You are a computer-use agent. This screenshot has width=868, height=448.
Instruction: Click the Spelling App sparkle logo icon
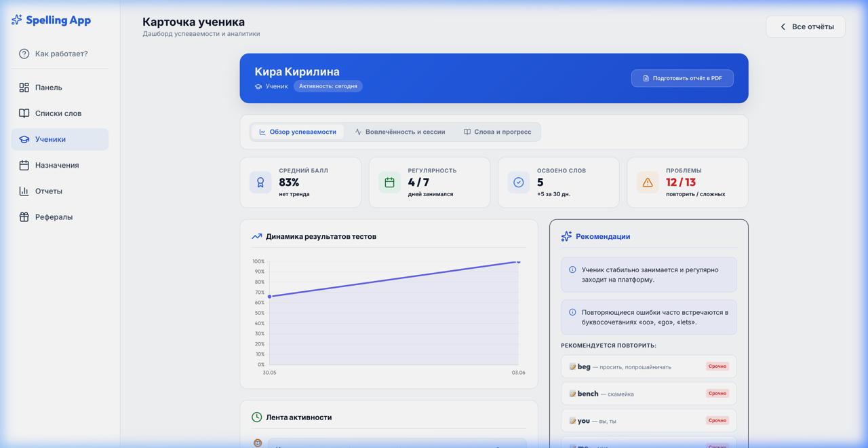tap(17, 20)
